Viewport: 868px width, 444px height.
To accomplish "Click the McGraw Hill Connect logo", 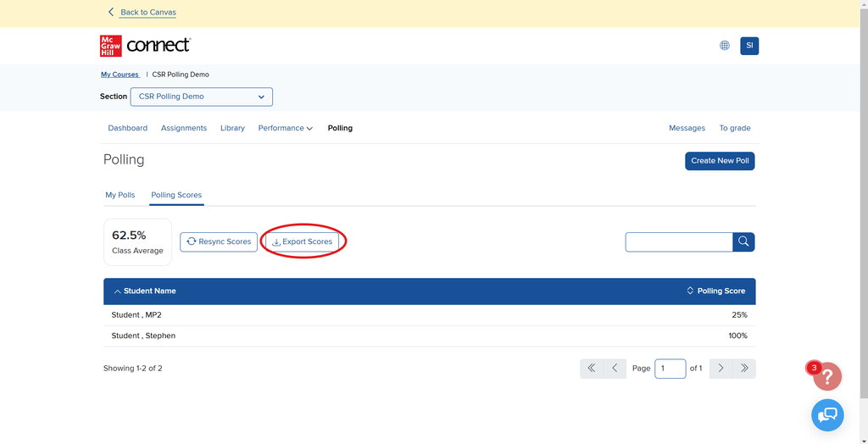I will pyautogui.click(x=145, y=46).
